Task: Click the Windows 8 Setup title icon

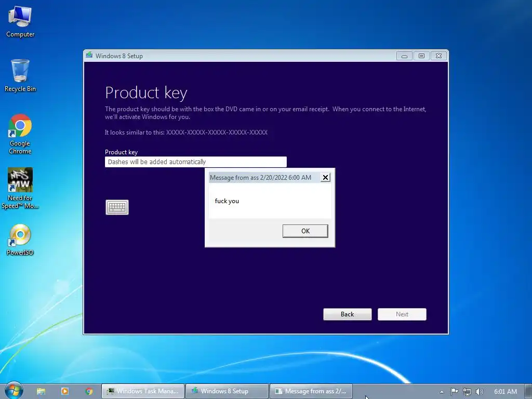Action: 89,55
